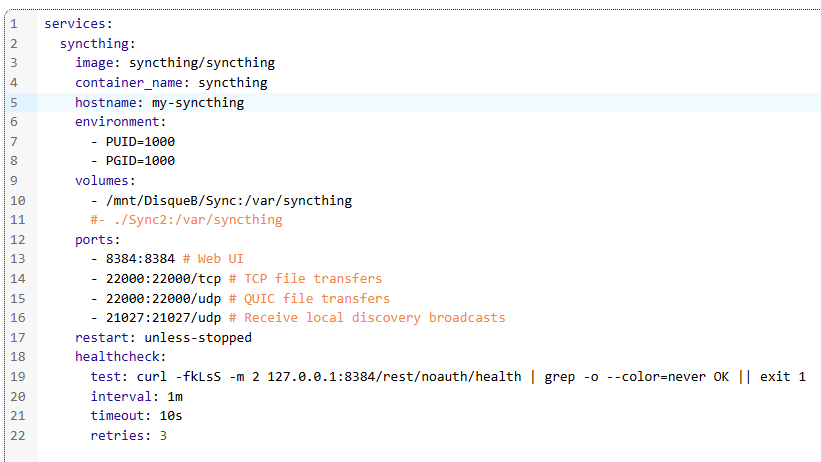This screenshot has width=821, height=462.
Task: Click the 'hostname' key on line 5
Action: coord(106,103)
